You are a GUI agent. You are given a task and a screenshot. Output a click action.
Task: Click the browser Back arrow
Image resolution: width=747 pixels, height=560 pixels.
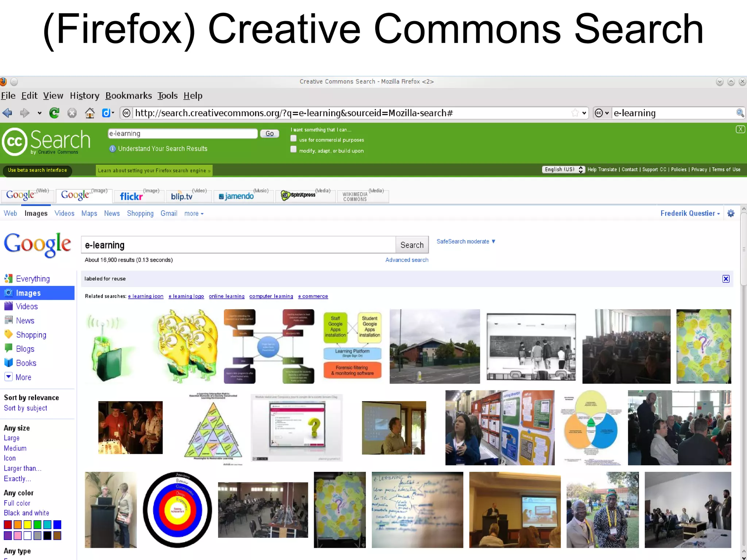click(7, 113)
